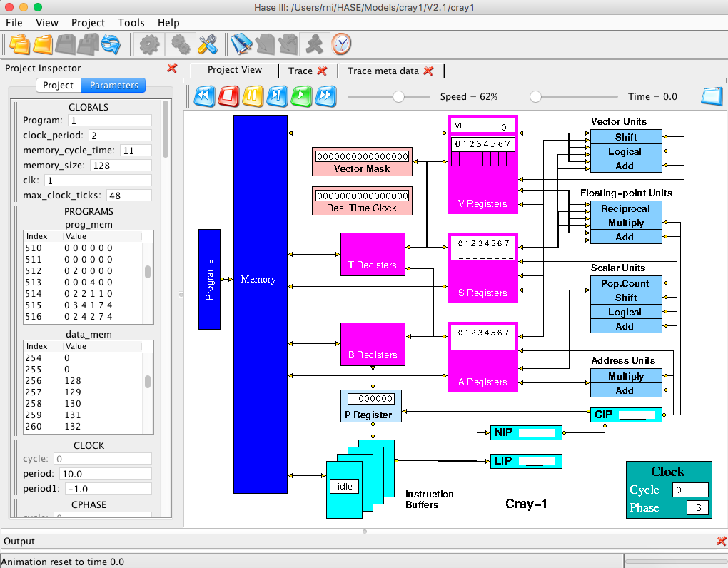Stop the animation with red button
The width and height of the screenshot is (728, 568).
point(228,96)
